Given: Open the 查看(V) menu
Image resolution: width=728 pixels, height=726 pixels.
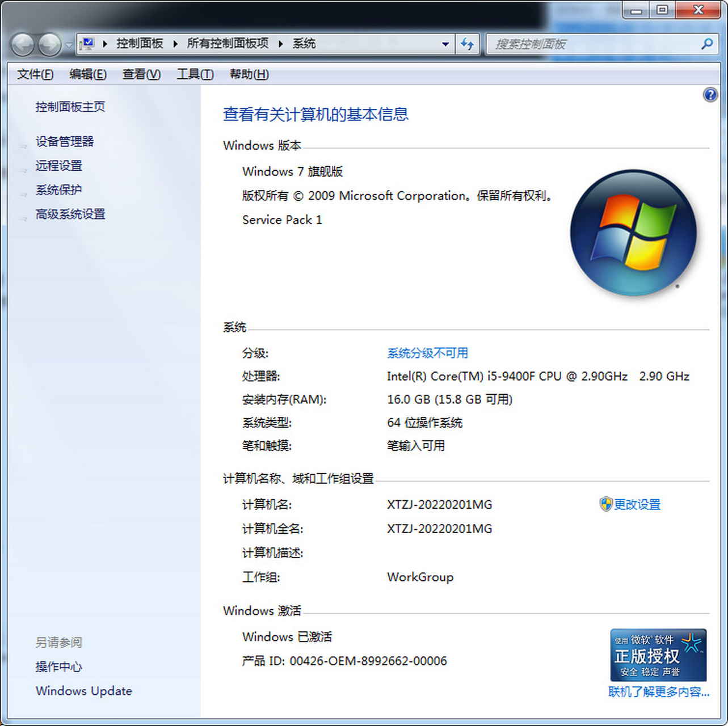Looking at the screenshot, I should [x=141, y=74].
